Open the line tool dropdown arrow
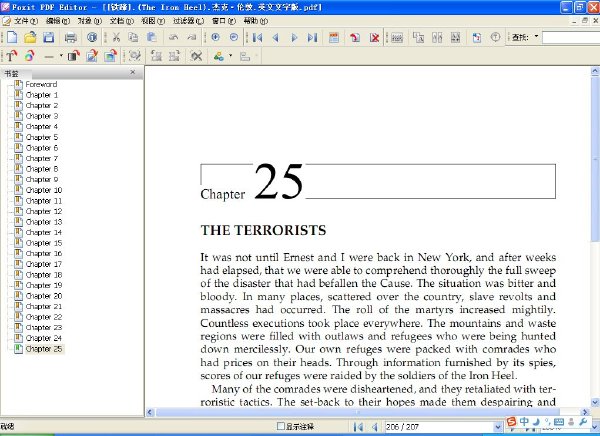The width and height of the screenshot is (600, 436). (x=61, y=56)
